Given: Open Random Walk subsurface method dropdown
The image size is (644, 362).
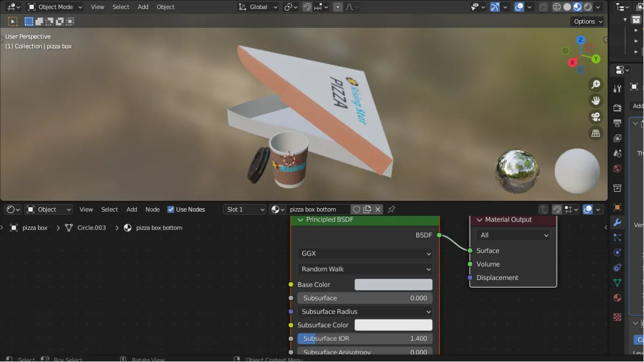Looking at the screenshot, I should [x=365, y=269].
